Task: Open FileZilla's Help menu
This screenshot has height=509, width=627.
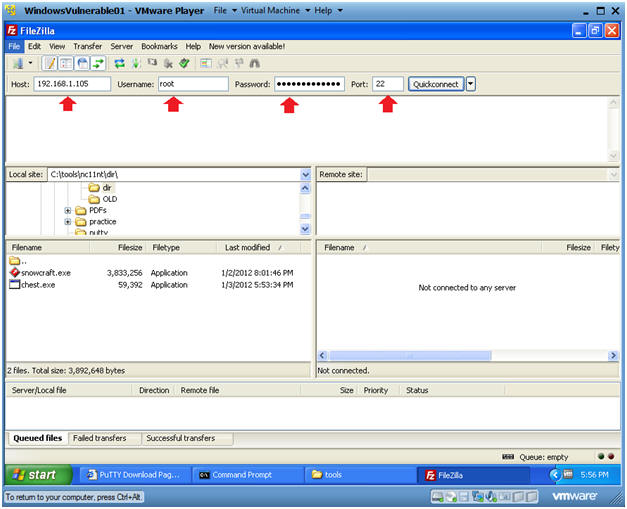Action: click(193, 46)
